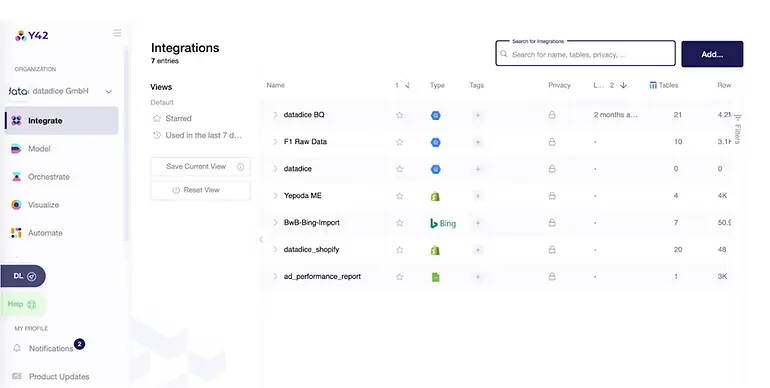Click privacy lock for datadice row
This screenshot has width=770, height=388.
coord(552,169)
